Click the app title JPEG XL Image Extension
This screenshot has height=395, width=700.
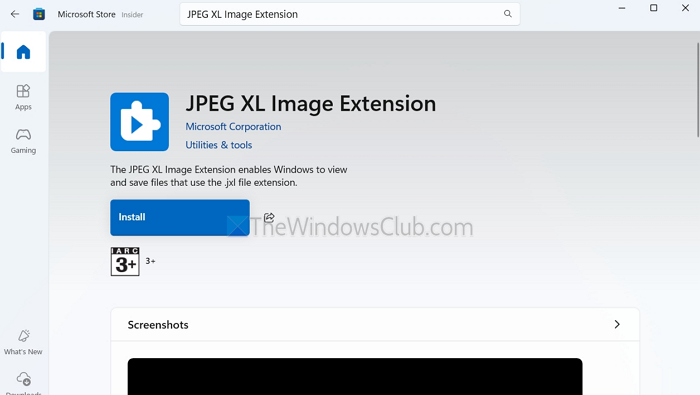[311, 104]
